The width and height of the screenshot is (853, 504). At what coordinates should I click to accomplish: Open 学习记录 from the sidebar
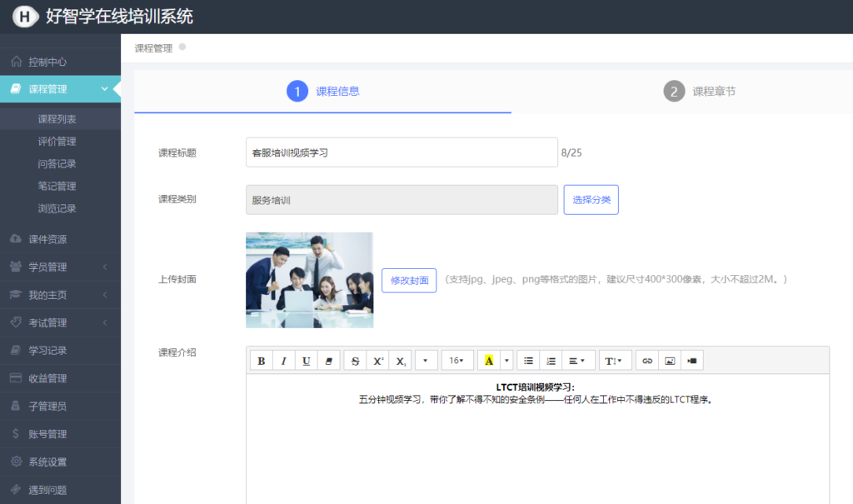(60, 350)
